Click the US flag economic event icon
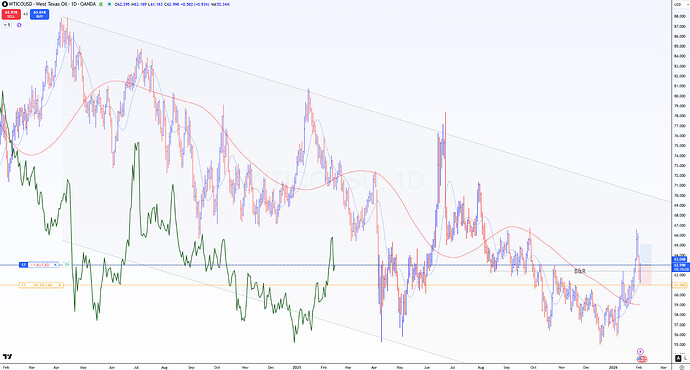The image size is (690, 370). (x=642, y=359)
